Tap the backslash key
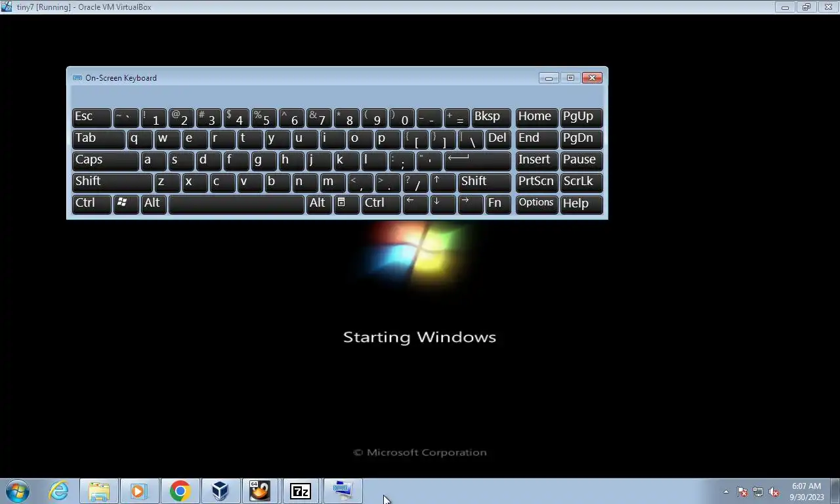The height and width of the screenshot is (504, 840). [x=471, y=138]
